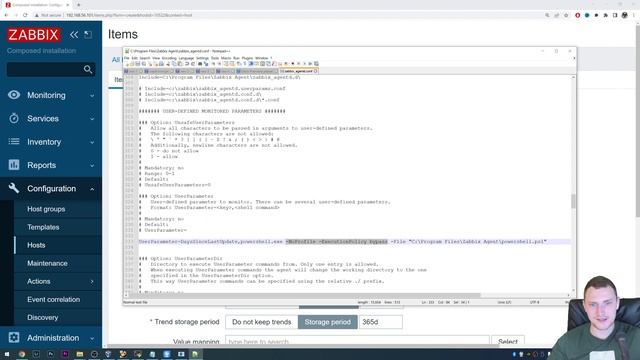Expand the Actions submenu arrow
The width and height of the screenshot is (640, 360).
92,282
